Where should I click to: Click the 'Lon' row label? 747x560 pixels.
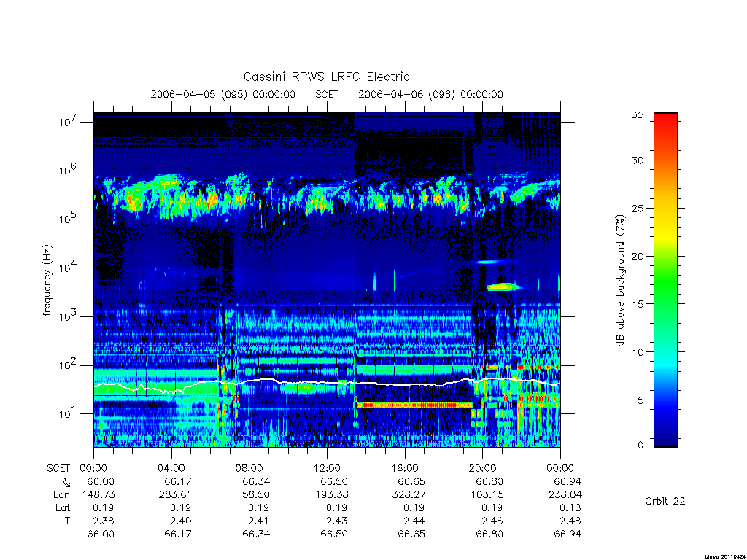tap(61, 495)
